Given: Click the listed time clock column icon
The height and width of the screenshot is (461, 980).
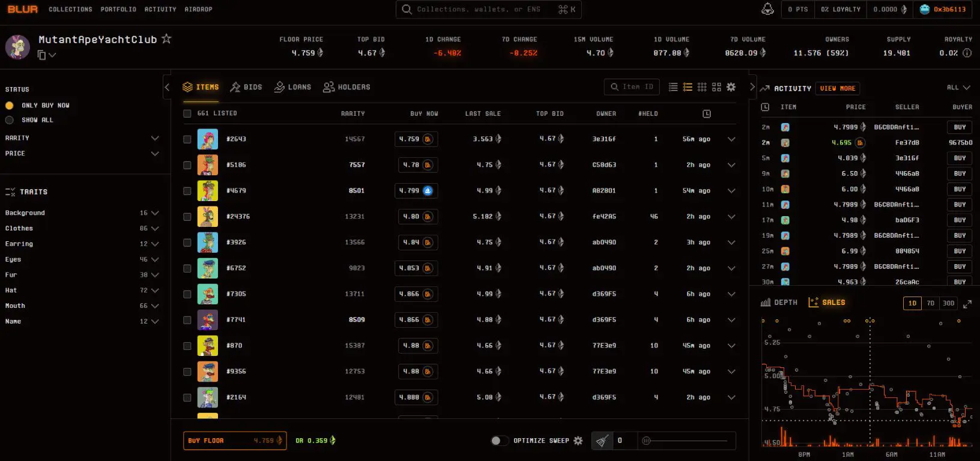Looking at the screenshot, I should pyautogui.click(x=707, y=113).
